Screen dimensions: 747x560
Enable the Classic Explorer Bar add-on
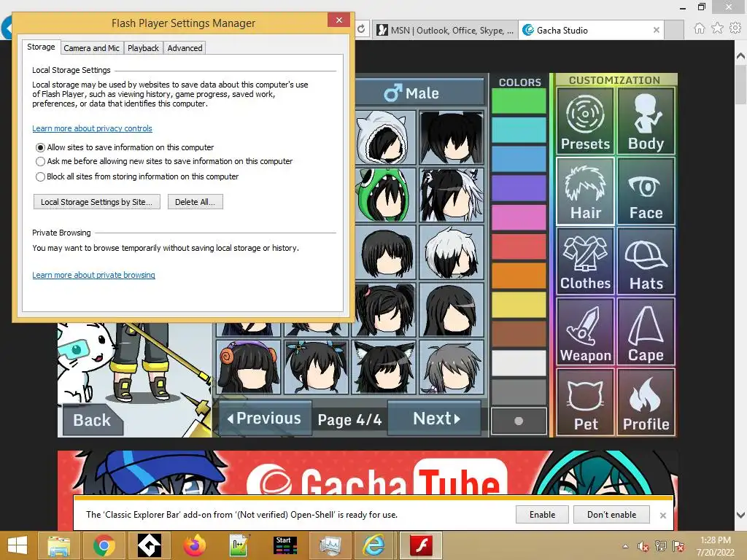(x=542, y=515)
